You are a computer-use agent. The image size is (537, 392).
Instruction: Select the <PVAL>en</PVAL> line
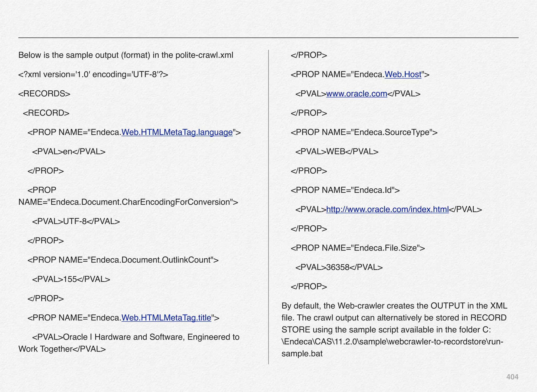coord(69,152)
